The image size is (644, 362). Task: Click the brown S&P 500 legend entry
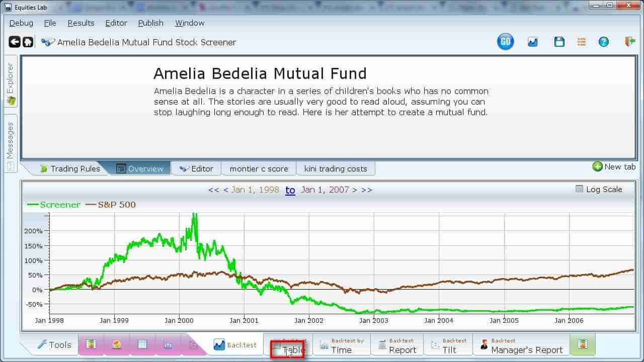pyautogui.click(x=111, y=205)
